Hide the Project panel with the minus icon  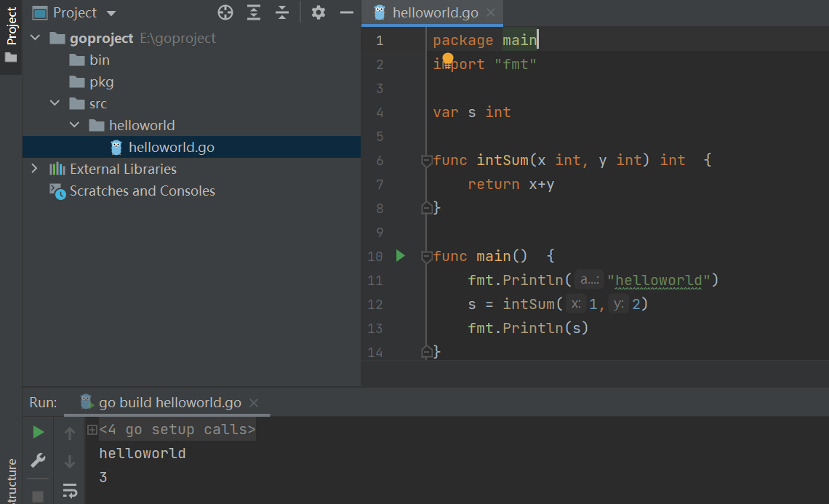click(347, 12)
